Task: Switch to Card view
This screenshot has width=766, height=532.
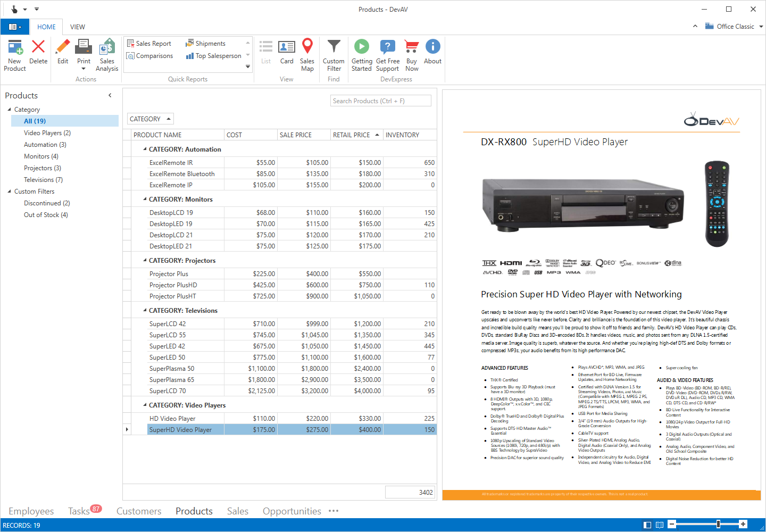Action: [287, 53]
